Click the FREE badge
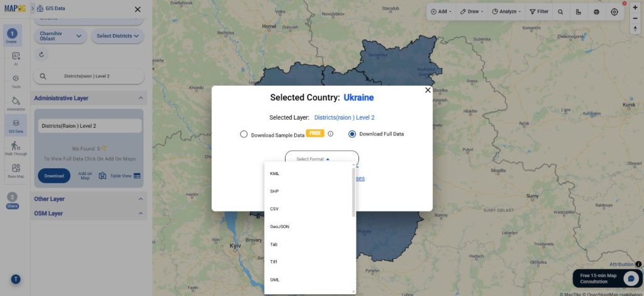This screenshot has height=296, width=644. tap(315, 134)
